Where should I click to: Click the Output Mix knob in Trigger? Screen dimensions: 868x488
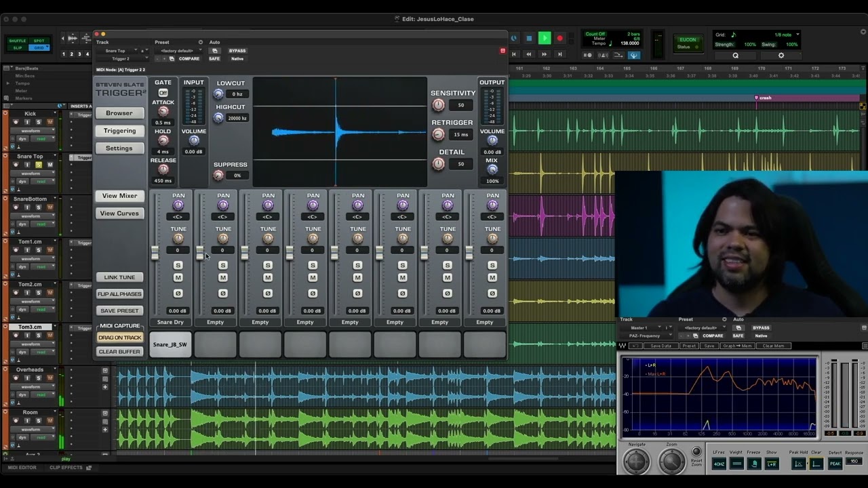492,169
